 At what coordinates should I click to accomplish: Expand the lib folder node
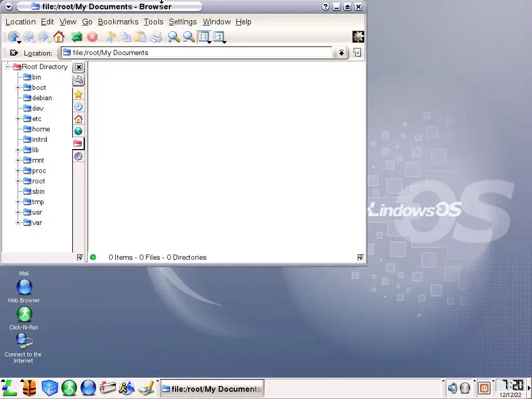point(18,150)
